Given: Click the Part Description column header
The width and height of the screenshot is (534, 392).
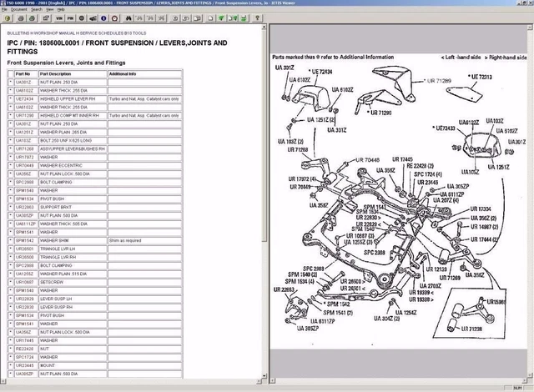Looking at the screenshot, I should coord(73,74).
